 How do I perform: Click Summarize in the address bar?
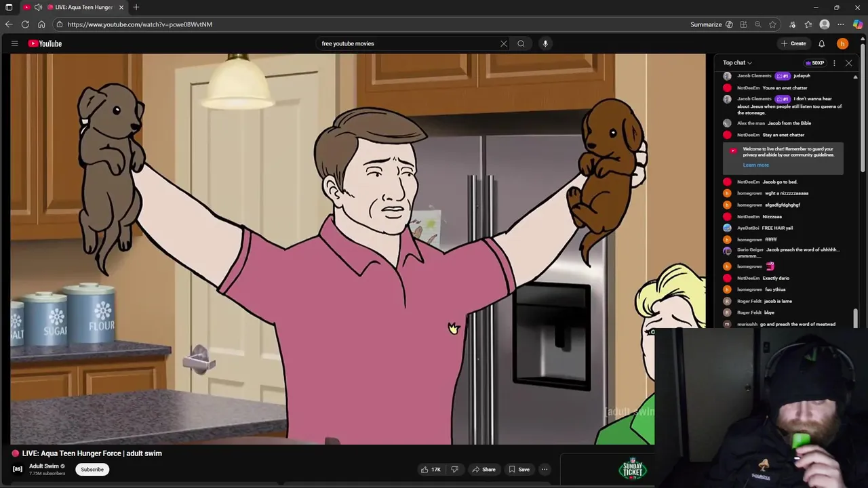[706, 24]
